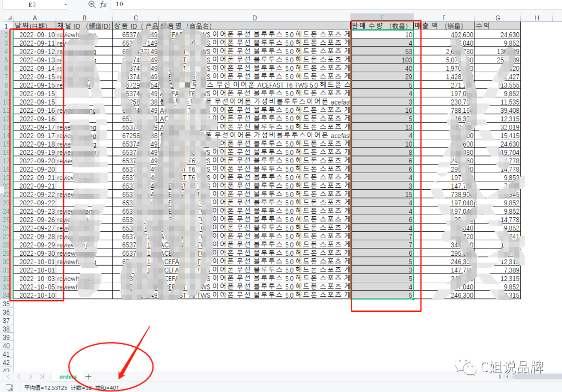Screen dimensions: 562x392
Task: Click profit cell 24,630 in row 2
Action: pos(497,35)
